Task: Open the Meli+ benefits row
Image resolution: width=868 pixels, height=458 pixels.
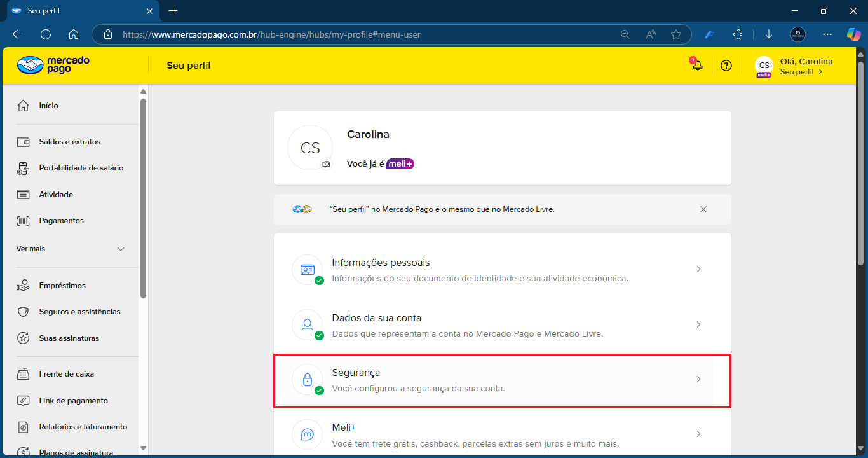Action: coord(502,435)
